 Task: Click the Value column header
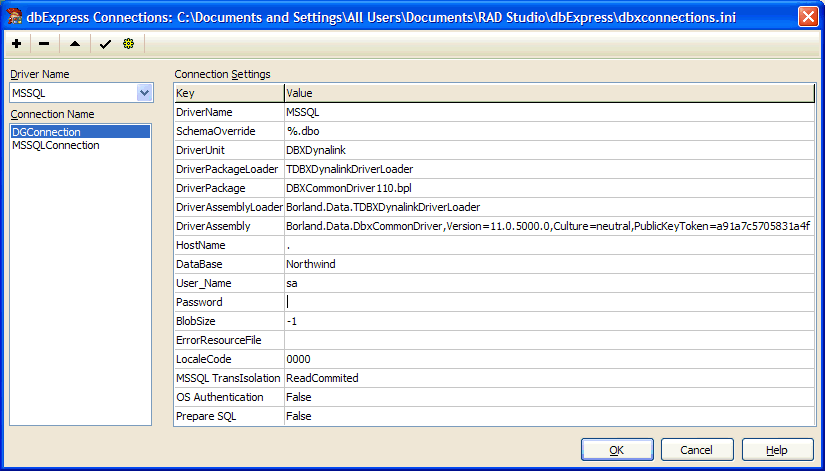coord(549,93)
